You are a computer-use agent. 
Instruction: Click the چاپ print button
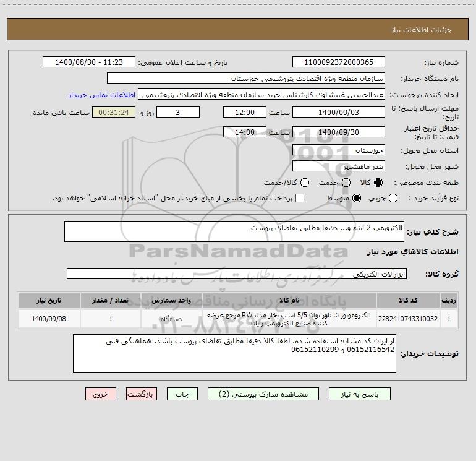(x=182, y=394)
